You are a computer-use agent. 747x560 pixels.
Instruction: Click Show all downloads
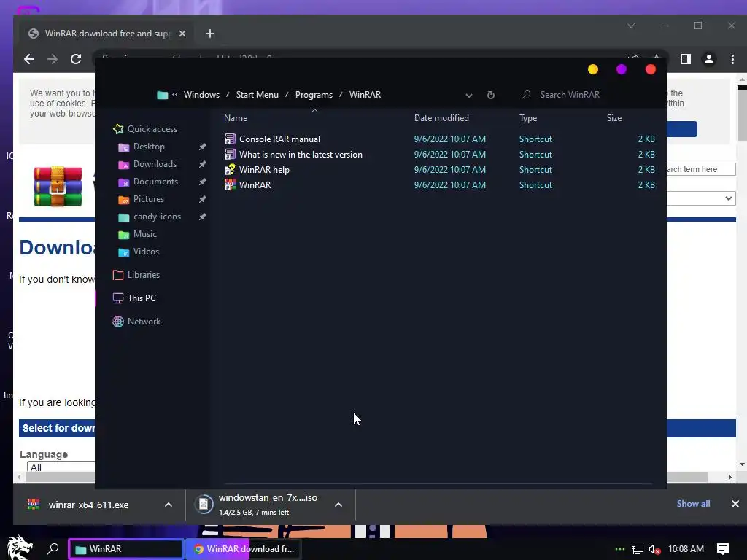pyautogui.click(x=693, y=504)
